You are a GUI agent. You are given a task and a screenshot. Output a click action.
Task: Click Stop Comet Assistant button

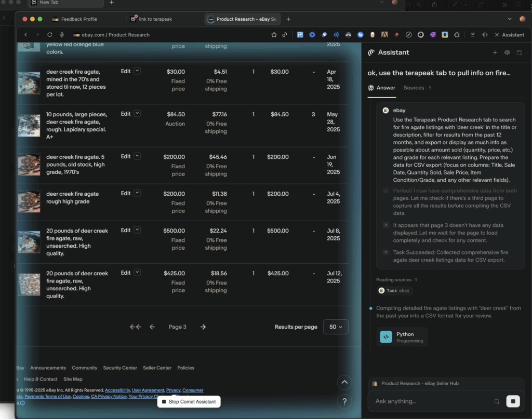189,402
